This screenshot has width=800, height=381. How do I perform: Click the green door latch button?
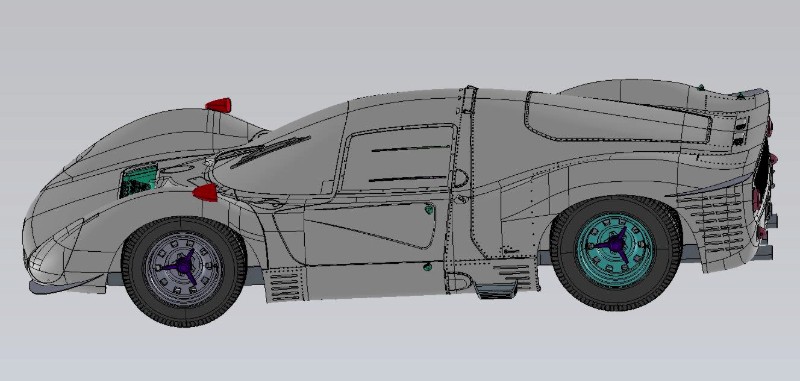(x=429, y=209)
